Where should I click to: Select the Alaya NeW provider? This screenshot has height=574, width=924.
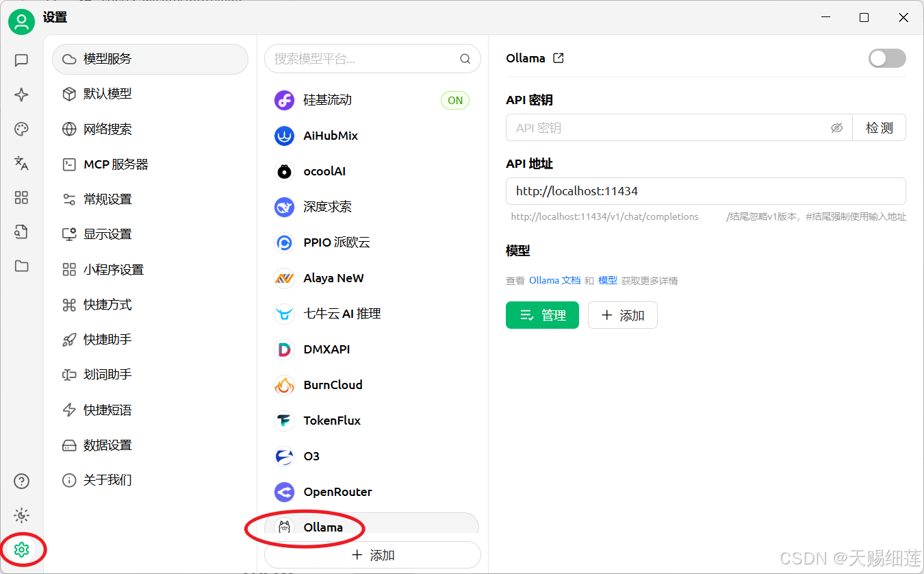[372, 278]
